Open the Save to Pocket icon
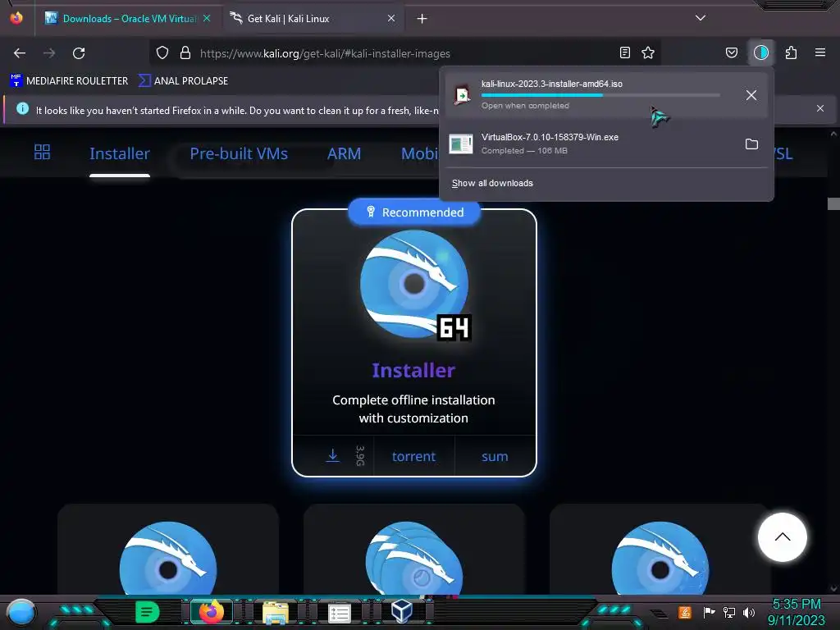 (731, 52)
